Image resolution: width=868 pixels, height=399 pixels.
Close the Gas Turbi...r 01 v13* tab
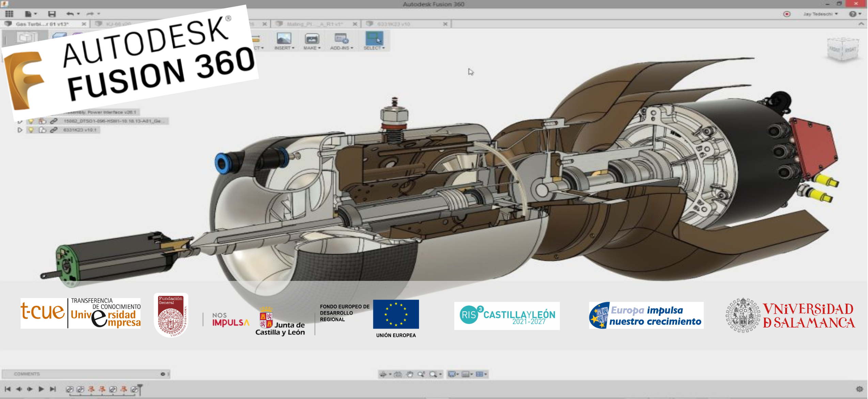coord(84,24)
